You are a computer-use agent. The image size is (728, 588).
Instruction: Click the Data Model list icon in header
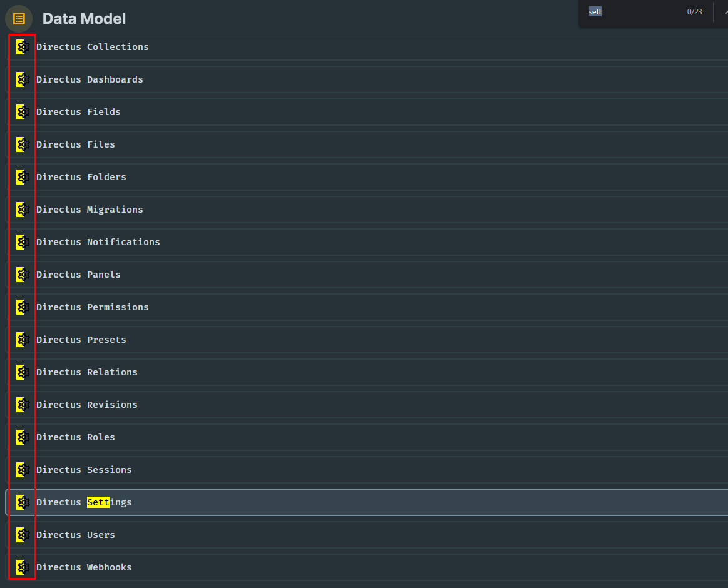pyautogui.click(x=19, y=19)
